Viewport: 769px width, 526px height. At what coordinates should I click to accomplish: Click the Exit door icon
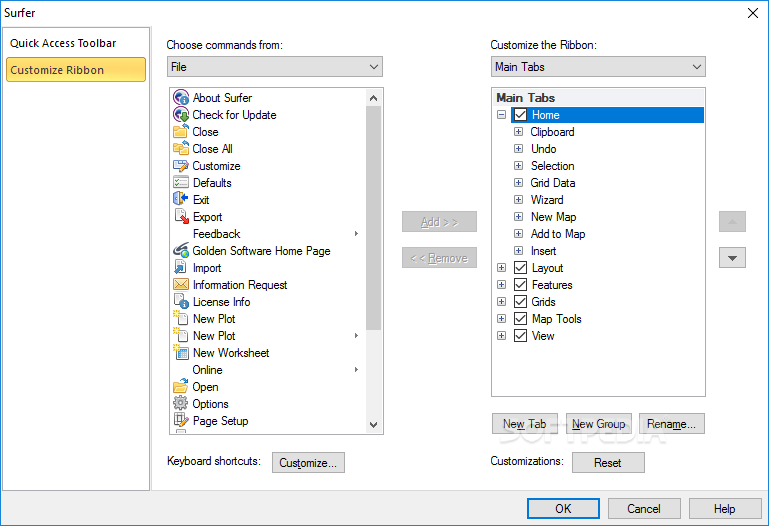coord(181,199)
